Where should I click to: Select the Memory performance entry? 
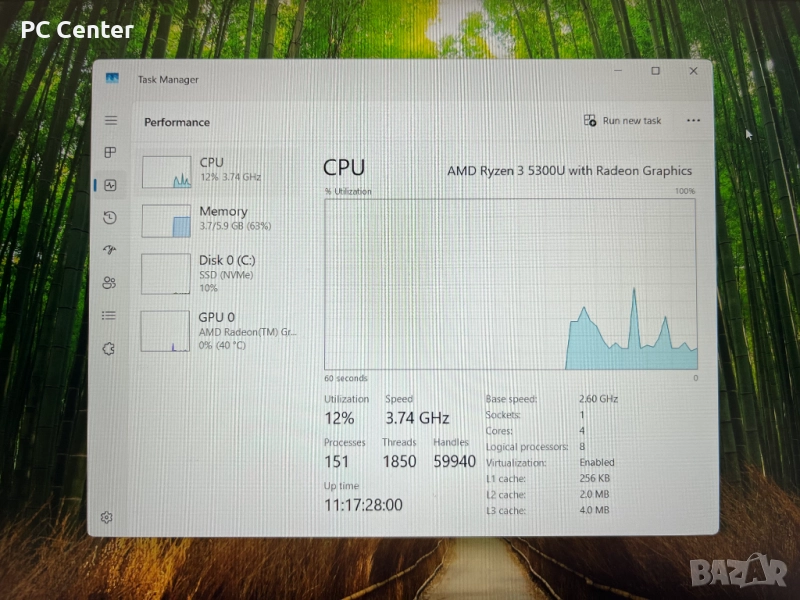pyautogui.click(x=220, y=219)
